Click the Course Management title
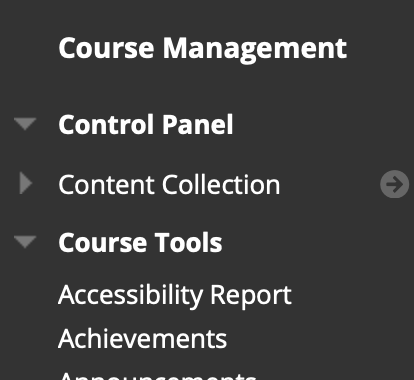 pos(203,48)
